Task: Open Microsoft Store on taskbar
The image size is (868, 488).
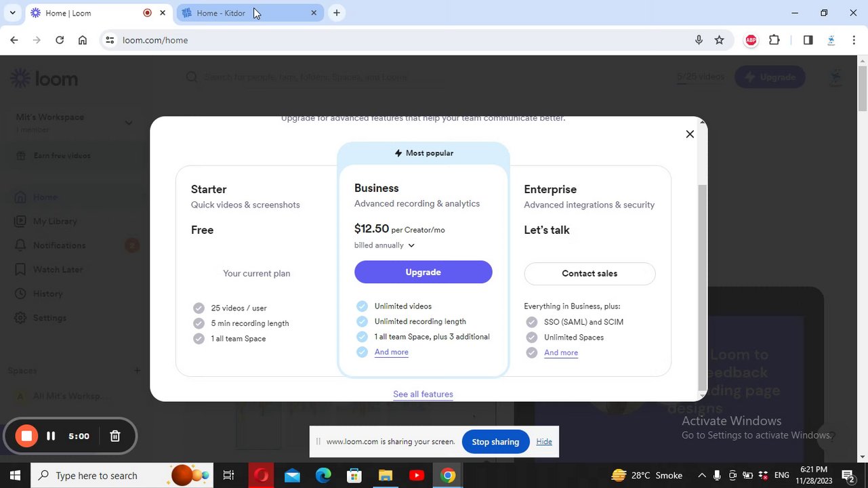Action: pos(354,475)
